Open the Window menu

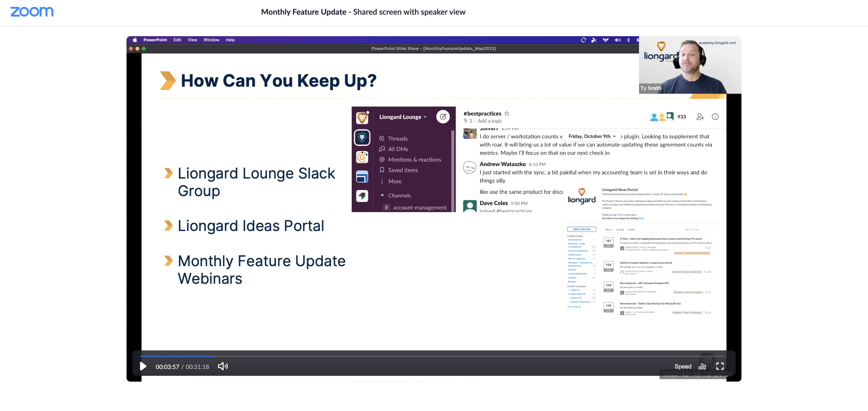[211, 40]
